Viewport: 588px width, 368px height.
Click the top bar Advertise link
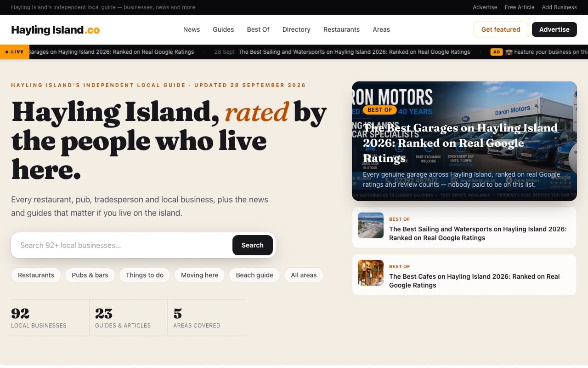(485, 7)
